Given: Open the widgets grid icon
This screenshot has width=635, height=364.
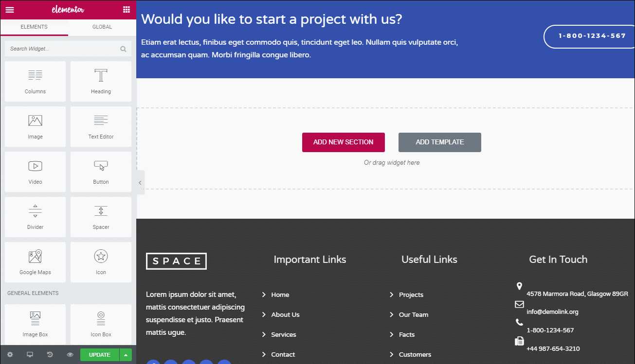Looking at the screenshot, I should [x=127, y=10].
